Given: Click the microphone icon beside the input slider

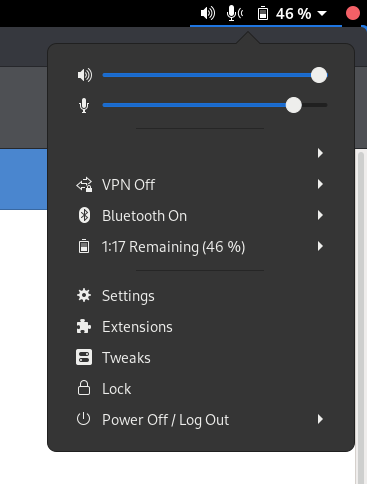Looking at the screenshot, I should pyautogui.click(x=84, y=106).
